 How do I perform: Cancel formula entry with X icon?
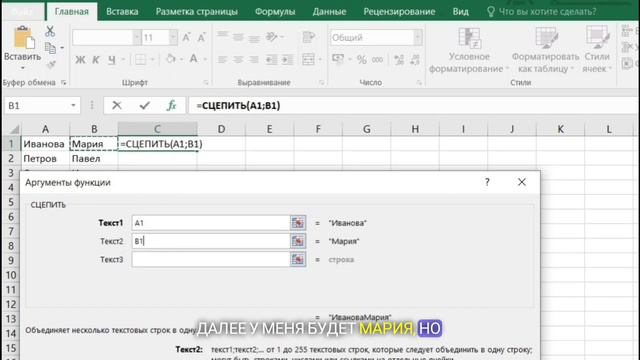[x=117, y=105]
